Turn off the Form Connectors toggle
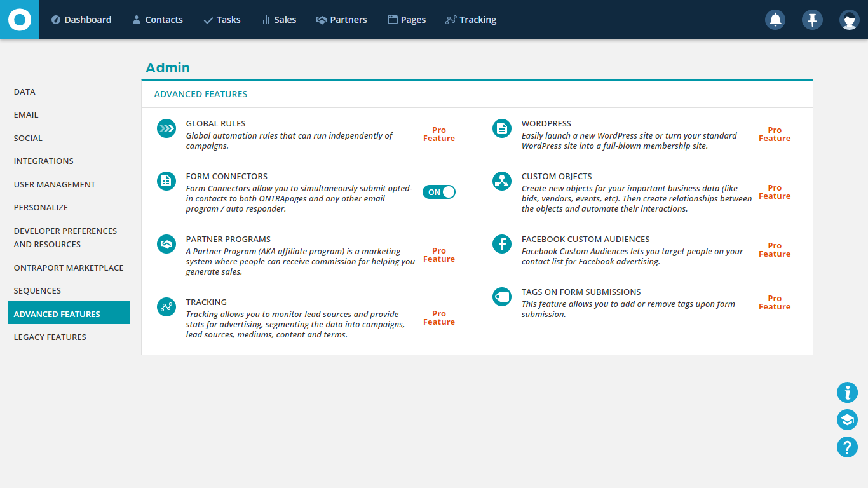This screenshot has height=488, width=868. (439, 192)
